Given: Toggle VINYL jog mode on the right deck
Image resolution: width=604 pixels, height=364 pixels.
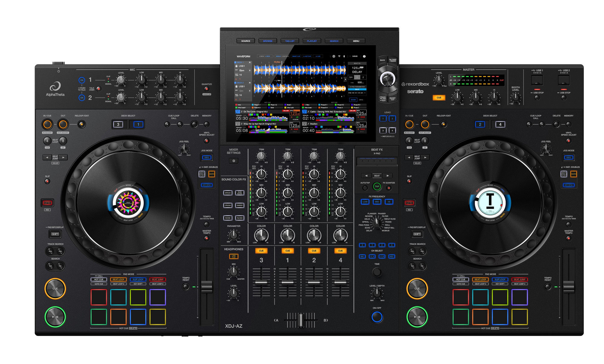Looking at the screenshot, I should click(568, 157).
